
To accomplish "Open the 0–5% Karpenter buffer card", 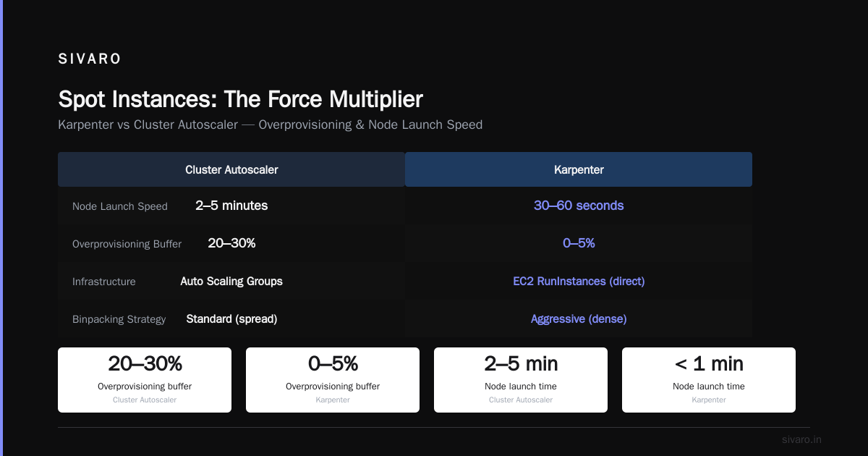I will [x=333, y=380].
